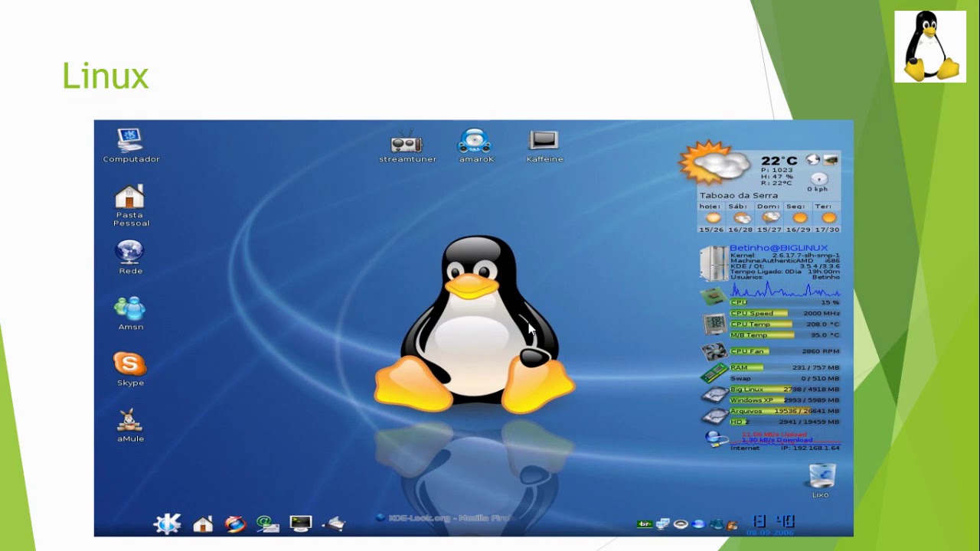Click the HD 2 disk usage bar
This screenshot has width=980, height=551.
(x=785, y=422)
